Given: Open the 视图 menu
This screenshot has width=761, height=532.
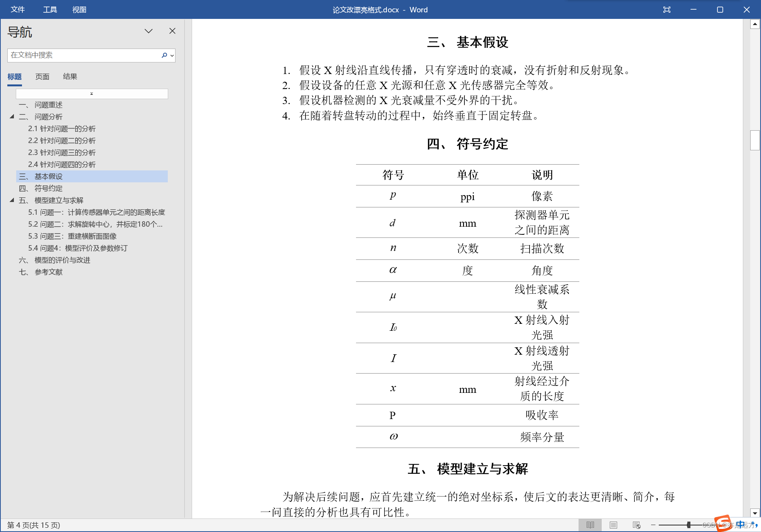Looking at the screenshot, I should tap(79, 10).
